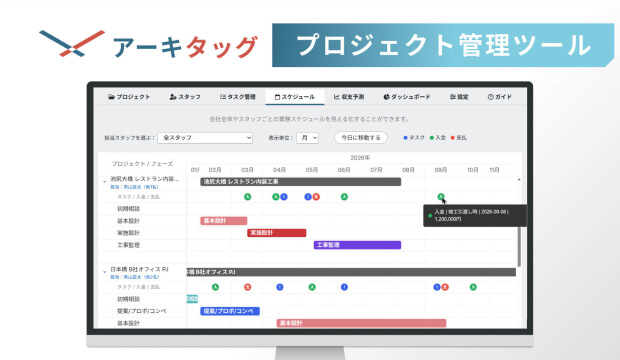The width and height of the screenshot is (620, 360).
Task: Click タスク / 入金 / 支払 label under 日本橋
Action: [138, 287]
